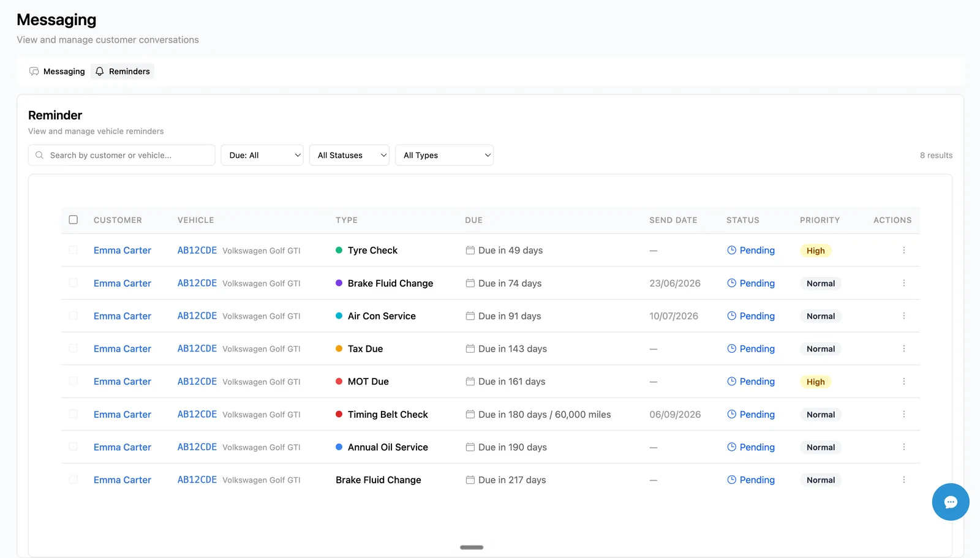This screenshot has width=980, height=558.
Task: Open the All Types filter dropdown
Action: click(445, 156)
